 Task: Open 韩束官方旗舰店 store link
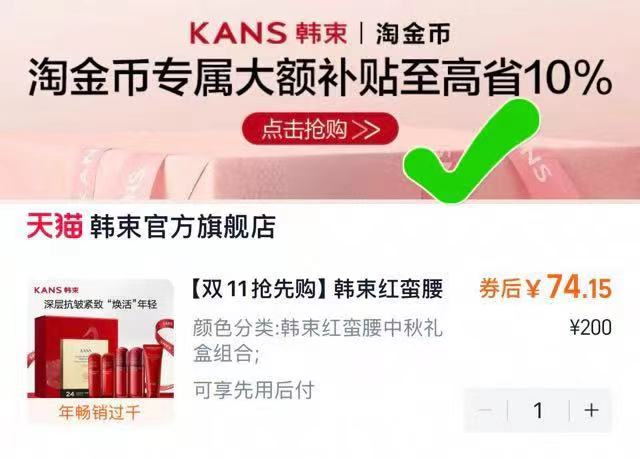point(183,226)
